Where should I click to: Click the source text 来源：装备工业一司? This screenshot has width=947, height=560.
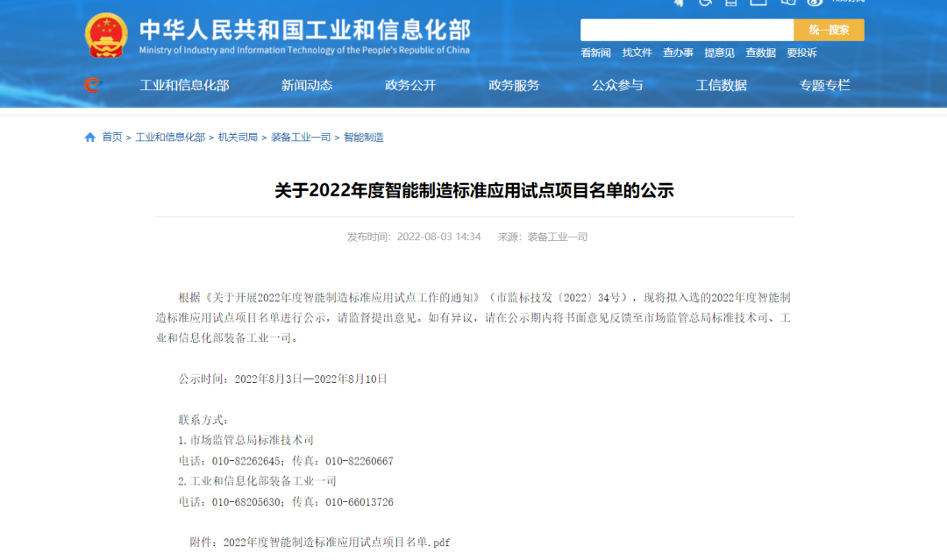pos(543,237)
